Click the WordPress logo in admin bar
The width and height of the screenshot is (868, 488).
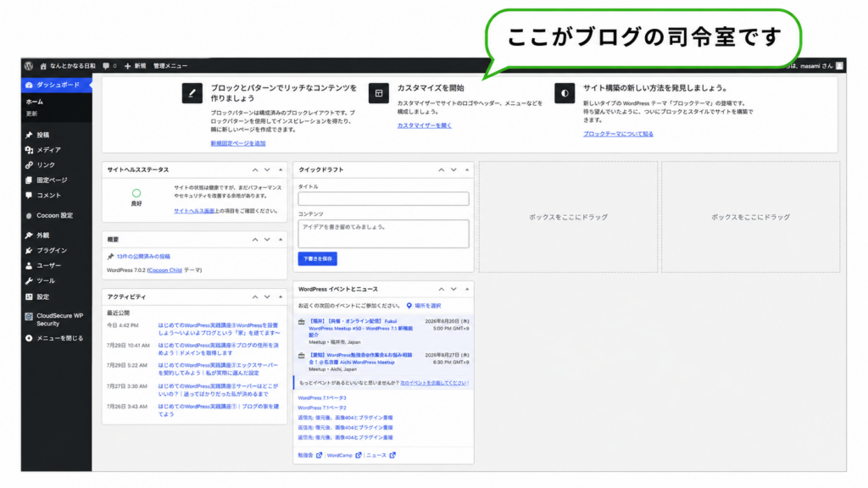pyautogui.click(x=29, y=66)
